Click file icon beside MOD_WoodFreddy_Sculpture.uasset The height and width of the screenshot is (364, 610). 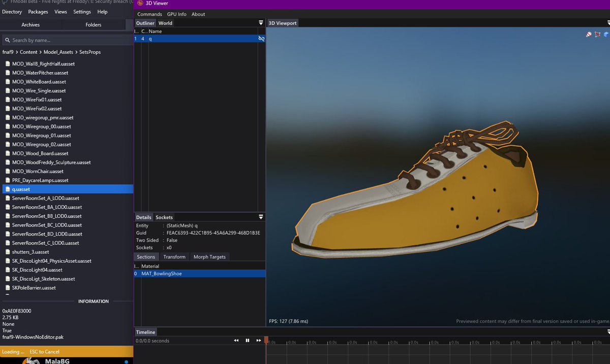pos(7,162)
